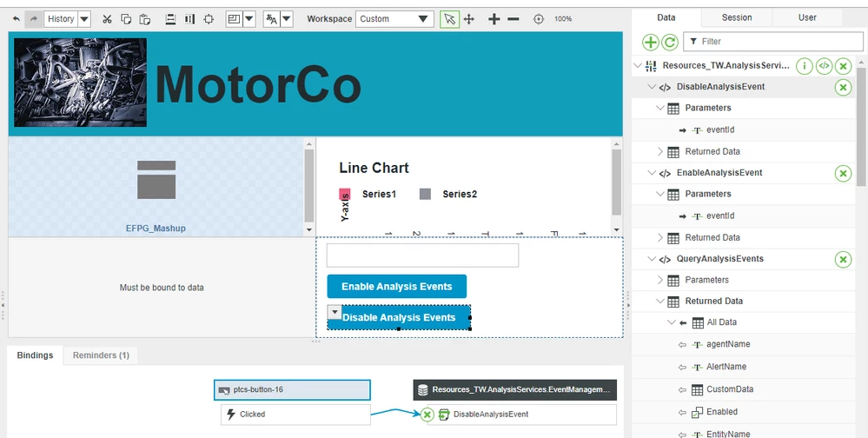Refresh data panel with green circular arrow
The height and width of the screenshot is (438, 868).
(x=669, y=42)
